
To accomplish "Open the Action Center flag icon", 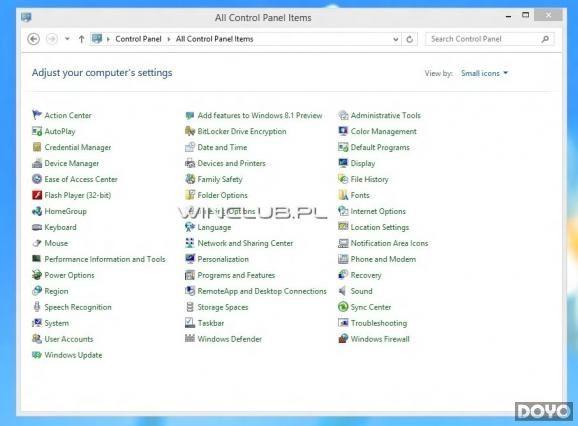I will [x=37, y=115].
